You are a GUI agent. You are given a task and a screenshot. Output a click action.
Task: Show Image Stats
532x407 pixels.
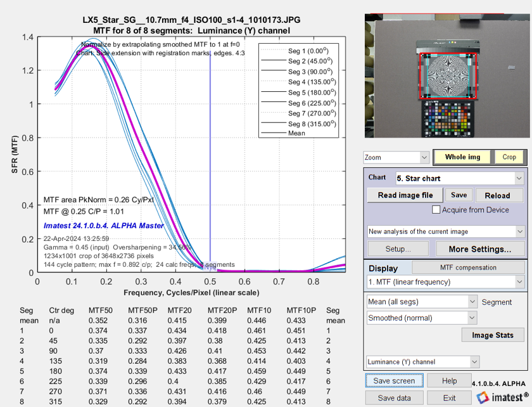491,335
